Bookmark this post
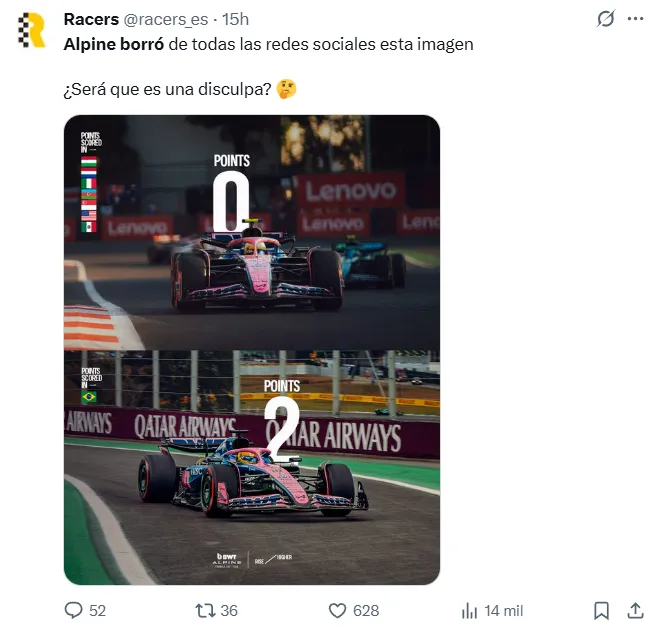This screenshot has width=653, height=627. 601,610
